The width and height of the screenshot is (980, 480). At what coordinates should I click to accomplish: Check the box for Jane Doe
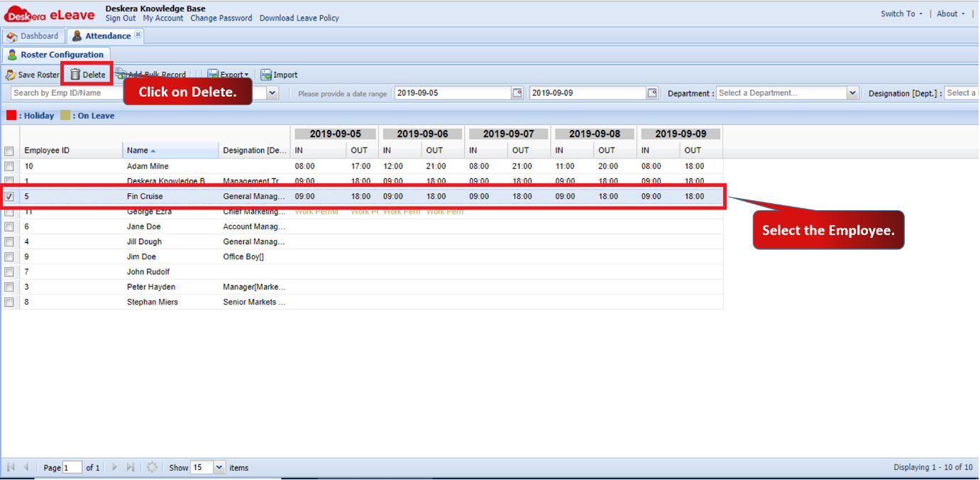pyautogui.click(x=9, y=227)
